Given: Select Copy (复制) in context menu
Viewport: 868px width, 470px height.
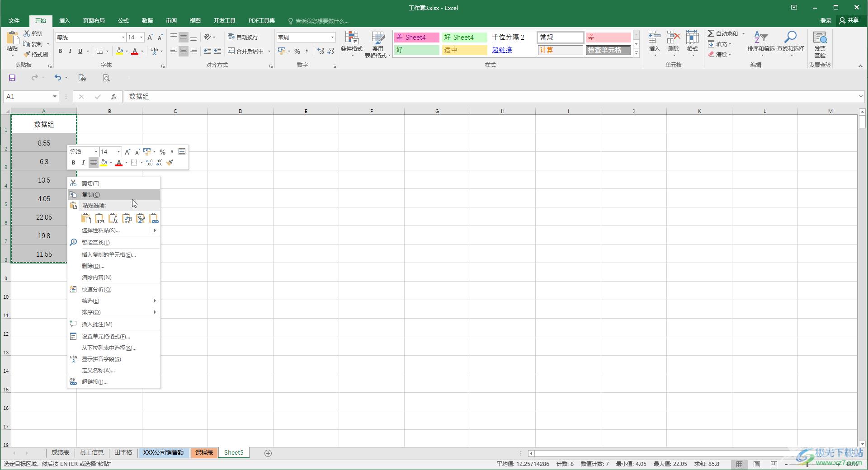Looking at the screenshot, I should pyautogui.click(x=114, y=194).
